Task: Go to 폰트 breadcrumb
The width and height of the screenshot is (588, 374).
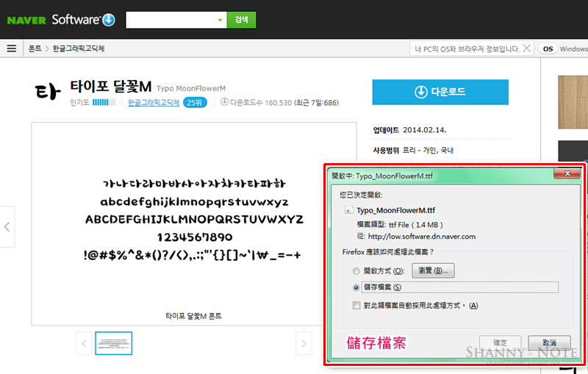Action: click(x=35, y=48)
